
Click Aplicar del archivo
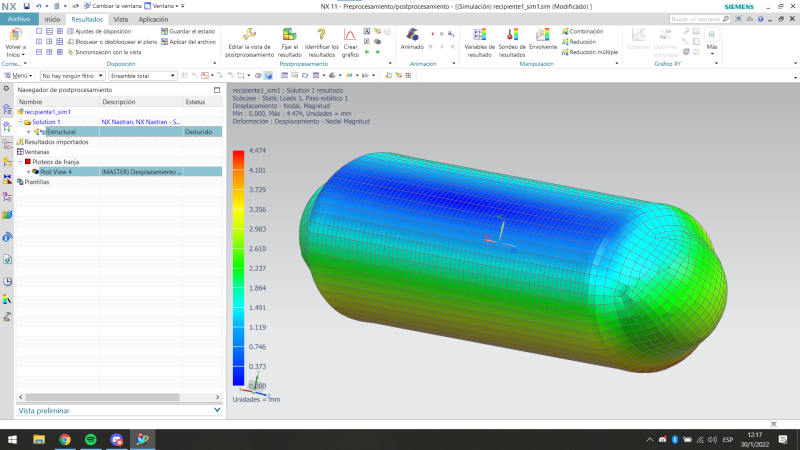[188, 42]
